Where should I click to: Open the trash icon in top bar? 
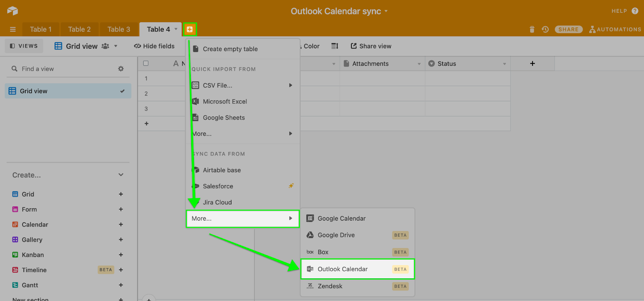coord(532,29)
